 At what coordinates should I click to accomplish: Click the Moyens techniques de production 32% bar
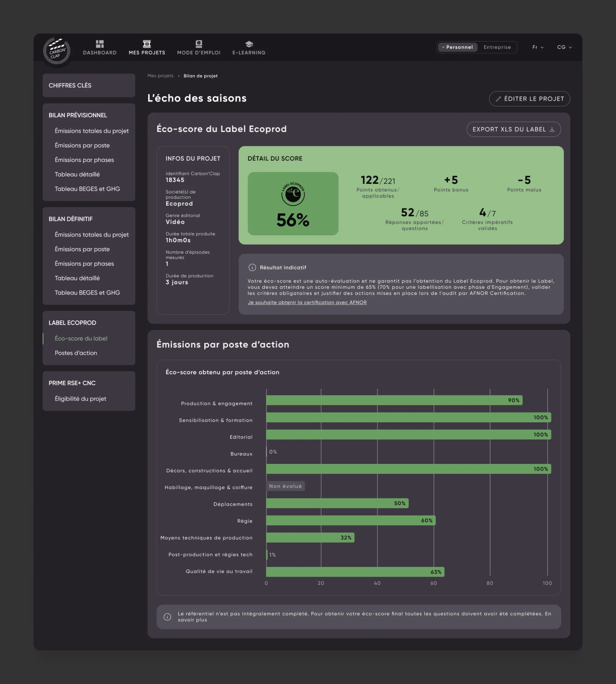click(310, 537)
